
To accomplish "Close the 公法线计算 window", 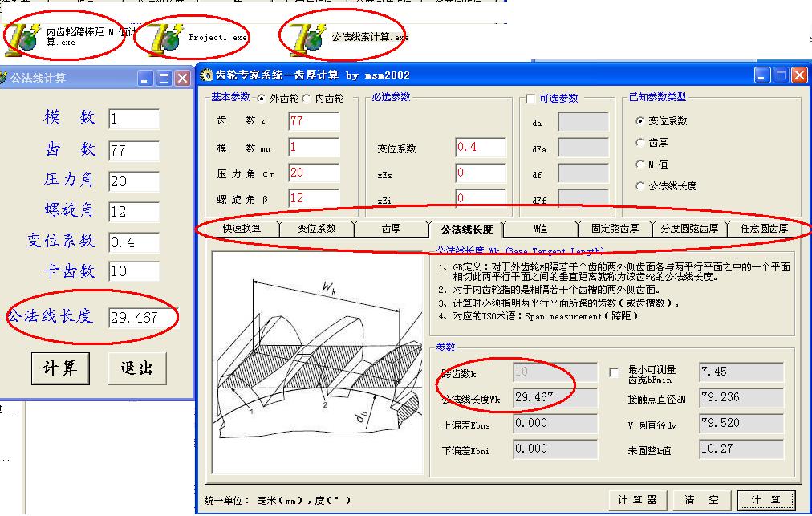I will (182, 78).
